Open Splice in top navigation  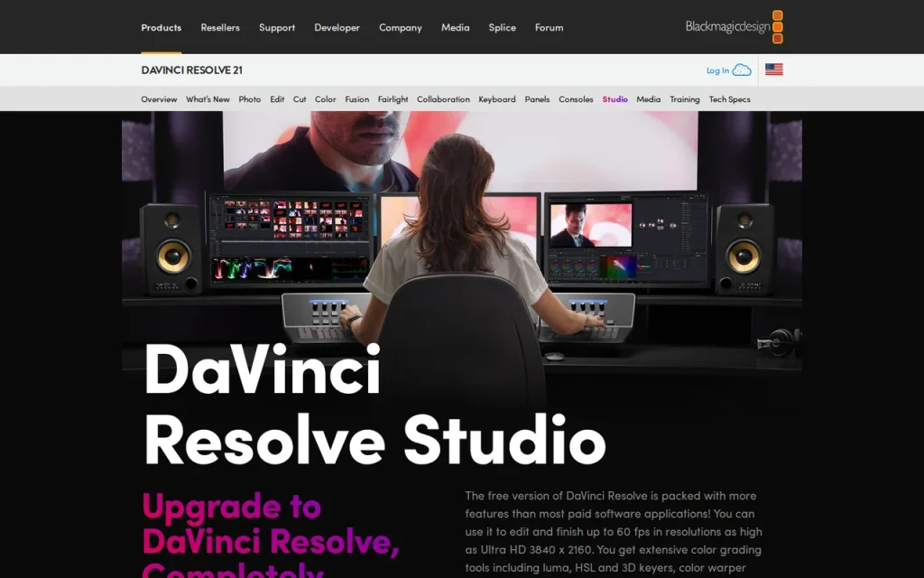[502, 28]
